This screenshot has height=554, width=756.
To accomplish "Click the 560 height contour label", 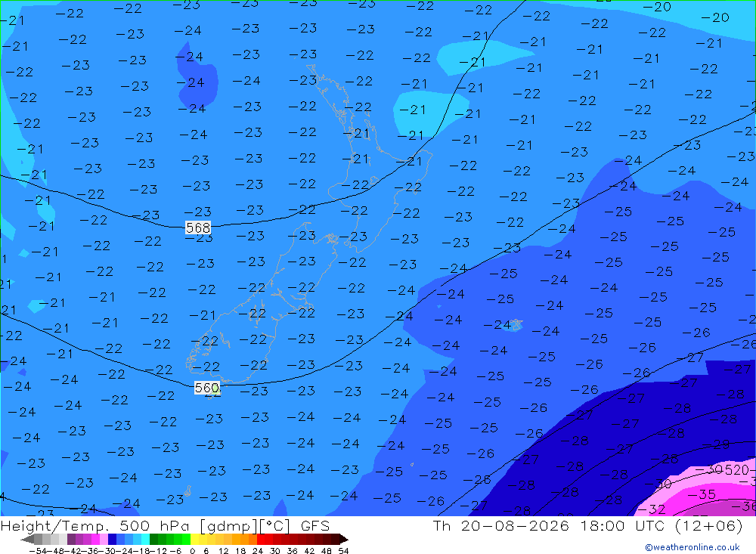I will [207, 388].
